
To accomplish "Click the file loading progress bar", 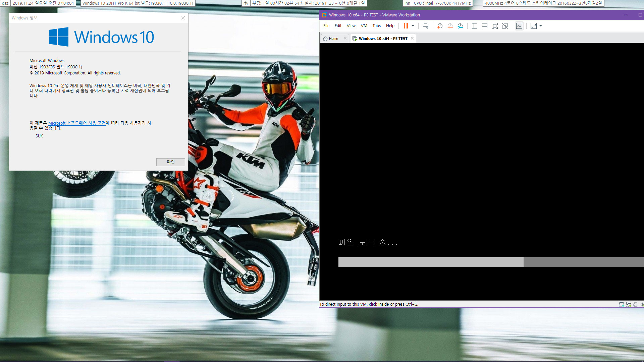I will [491, 262].
